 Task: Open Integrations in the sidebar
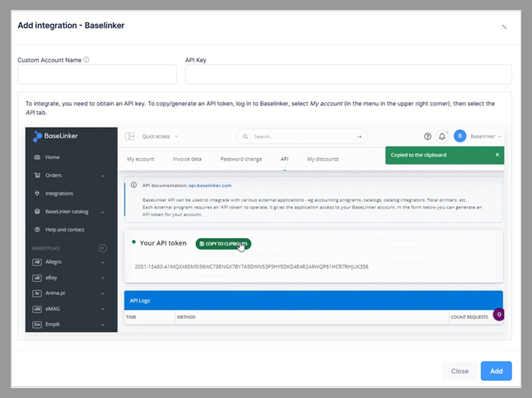coord(59,193)
